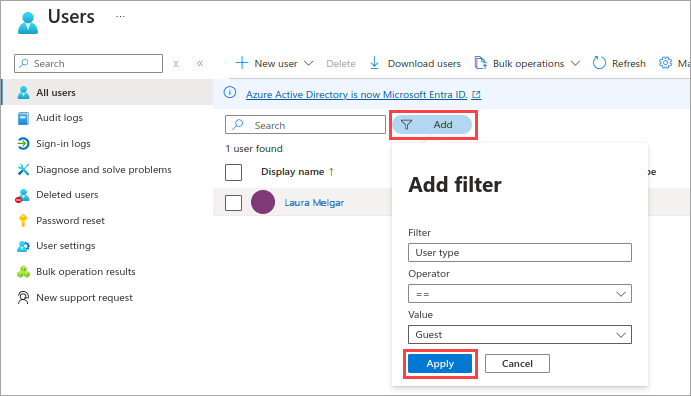Screen dimensions: 691x396
Task: Open the Laura Melgar user link
Action: click(314, 203)
